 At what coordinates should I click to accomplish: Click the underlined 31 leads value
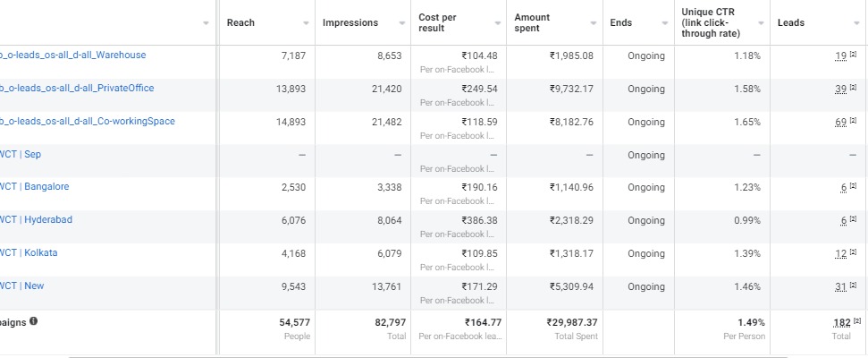(x=839, y=286)
